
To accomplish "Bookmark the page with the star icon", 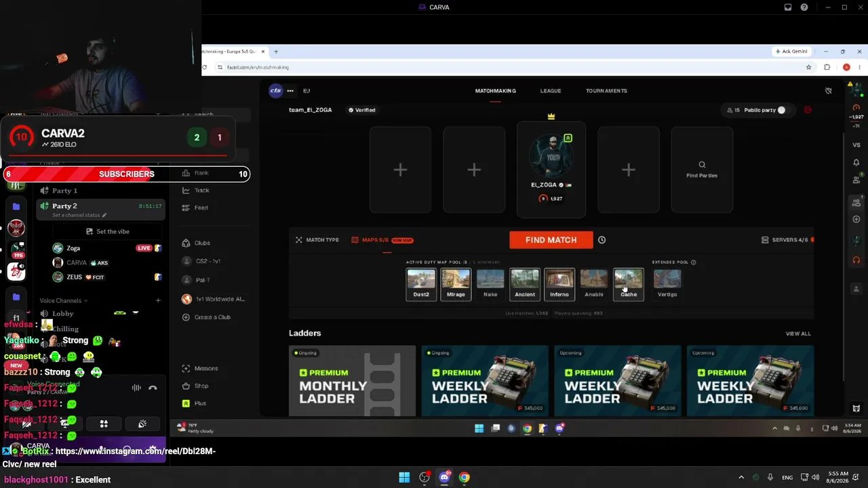I will tap(808, 67).
